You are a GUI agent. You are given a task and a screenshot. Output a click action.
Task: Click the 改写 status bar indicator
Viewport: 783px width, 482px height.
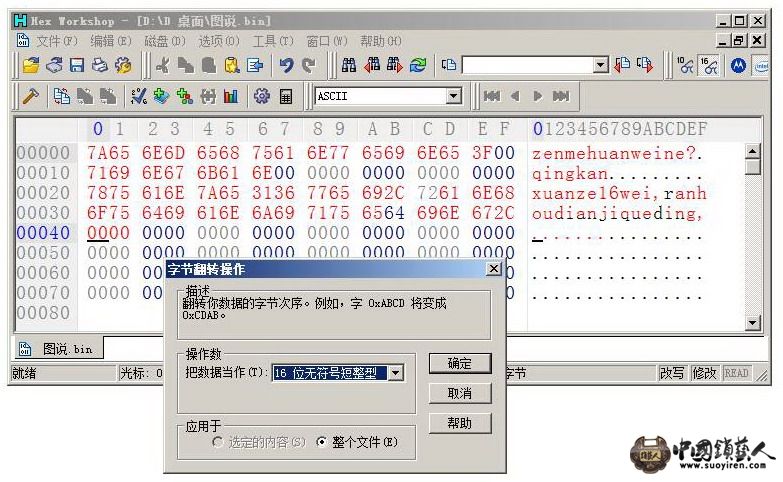672,373
